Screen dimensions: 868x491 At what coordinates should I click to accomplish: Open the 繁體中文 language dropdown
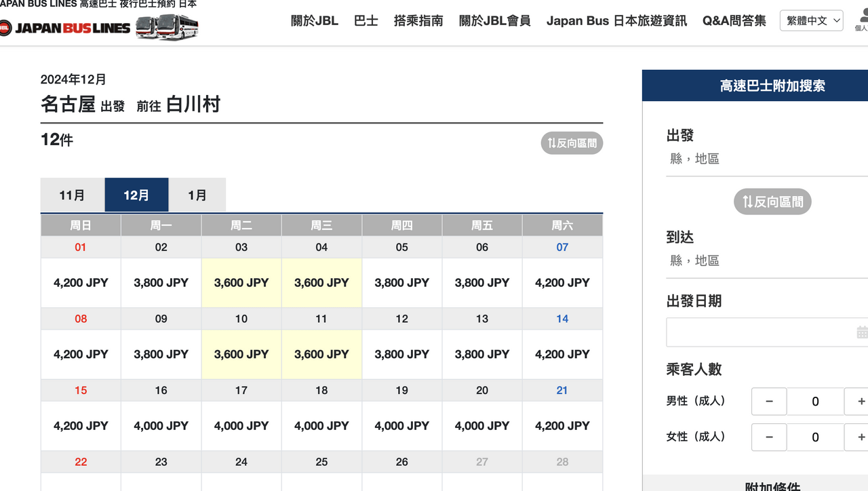coord(812,21)
